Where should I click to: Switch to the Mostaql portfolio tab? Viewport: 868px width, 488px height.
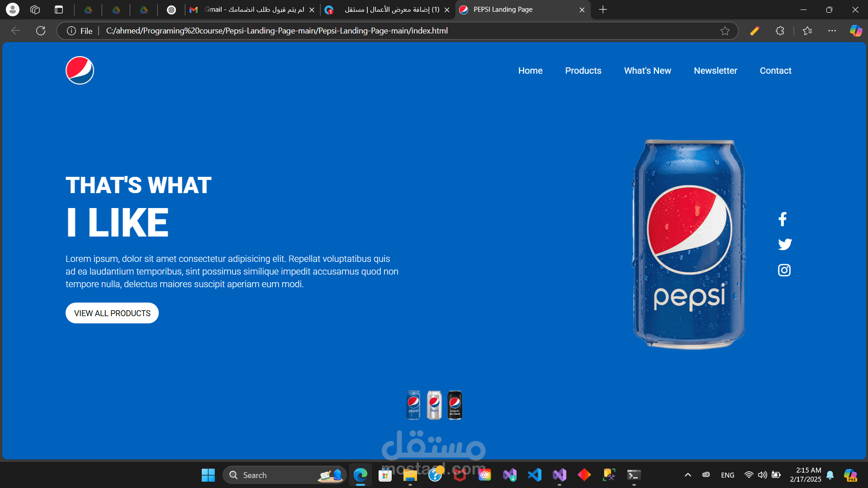coord(388,9)
